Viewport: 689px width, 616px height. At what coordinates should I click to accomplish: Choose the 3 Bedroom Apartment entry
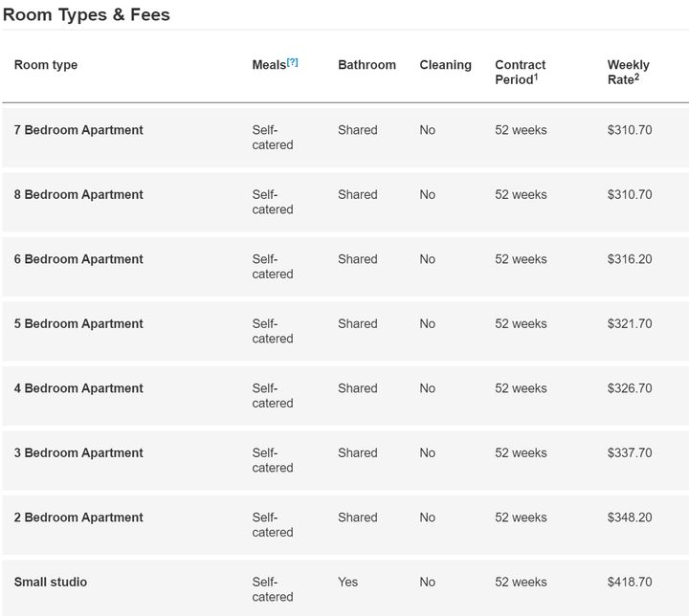click(78, 453)
